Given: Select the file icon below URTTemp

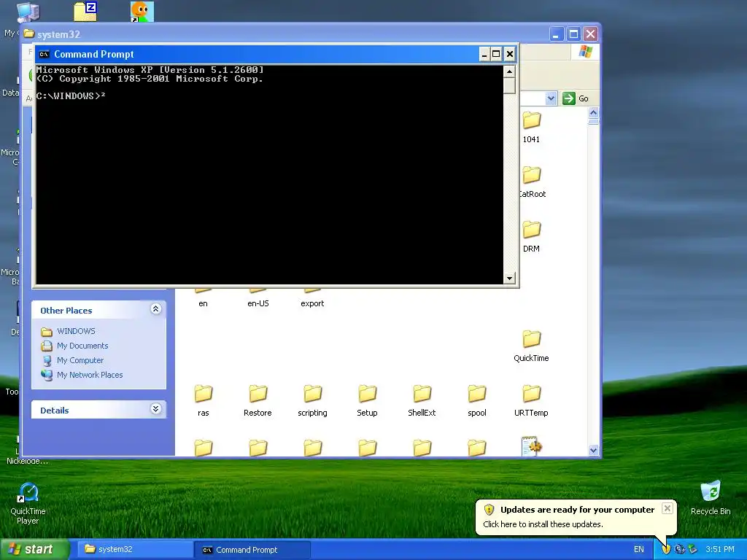Looking at the screenshot, I should (x=532, y=447).
